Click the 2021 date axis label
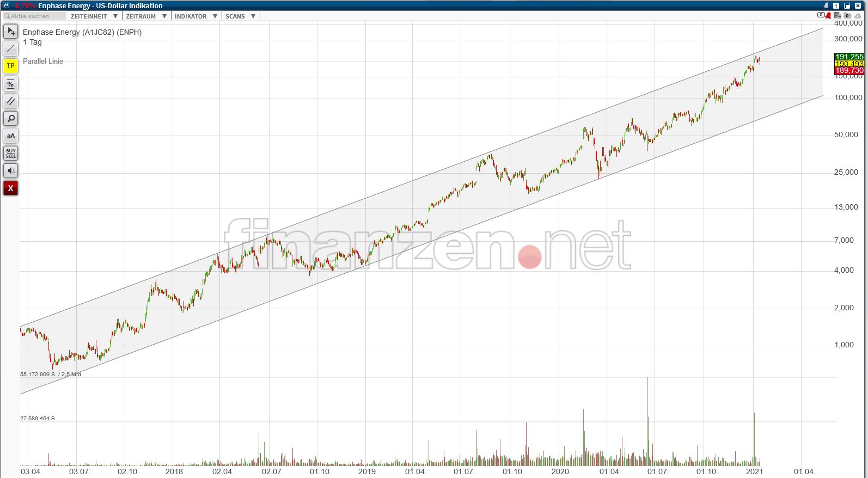868x478 pixels. click(x=754, y=471)
